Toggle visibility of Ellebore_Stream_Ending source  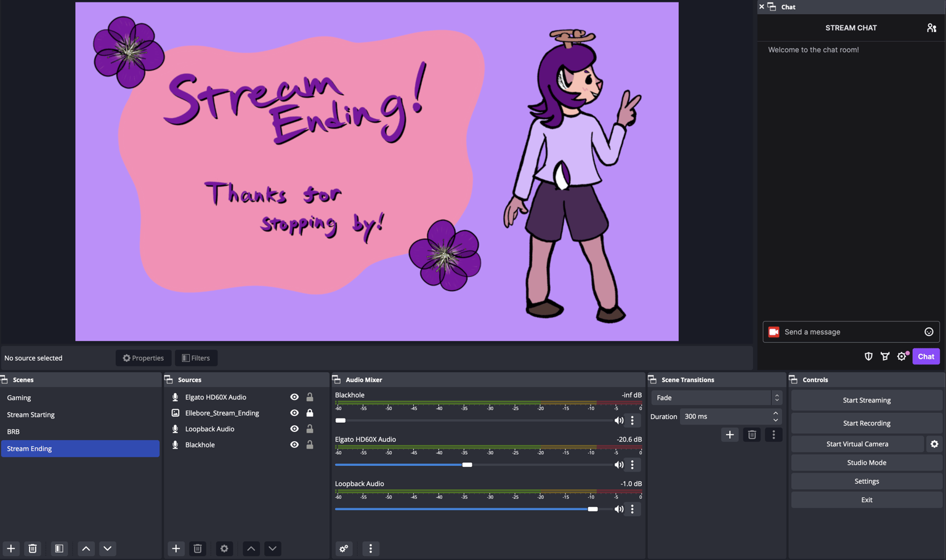pyautogui.click(x=294, y=413)
